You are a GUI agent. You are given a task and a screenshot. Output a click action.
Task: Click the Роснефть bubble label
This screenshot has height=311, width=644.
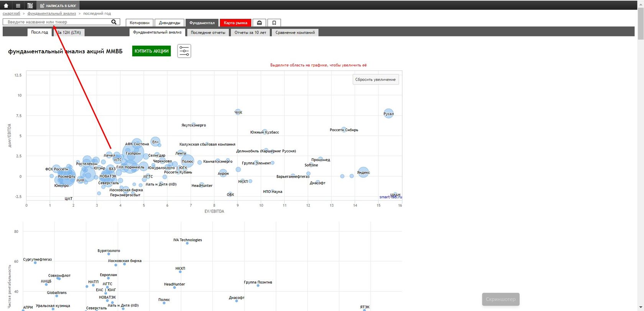coord(67,177)
